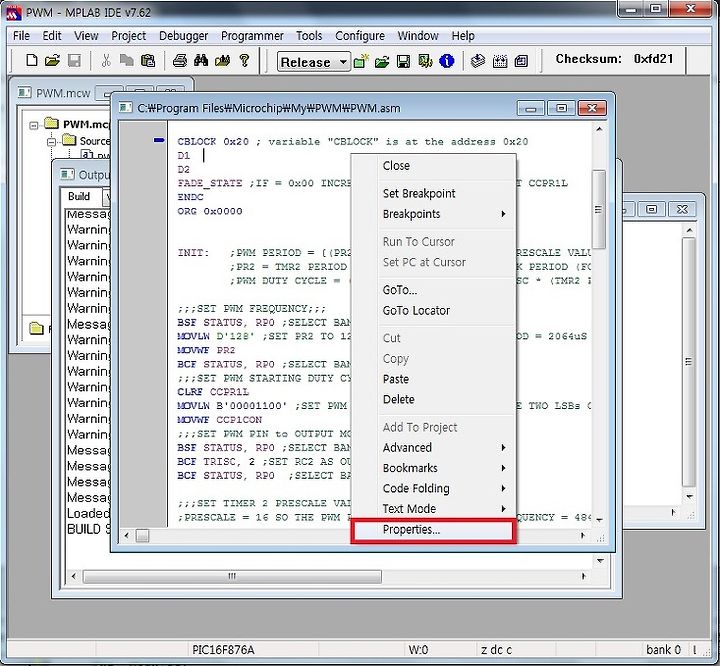Image resolution: width=720 pixels, height=666 pixels.
Task: Open the Configure menu
Action: (x=360, y=36)
